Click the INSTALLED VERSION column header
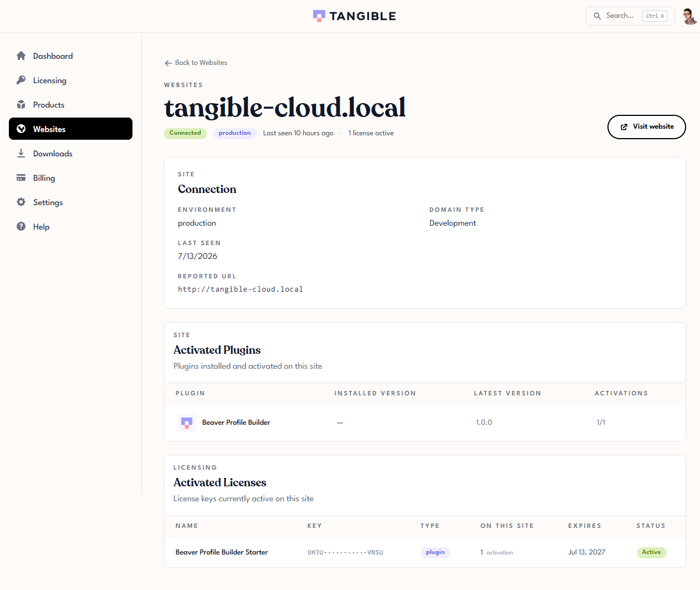The height and width of the screenshot is (590, 700). (375, 393)
